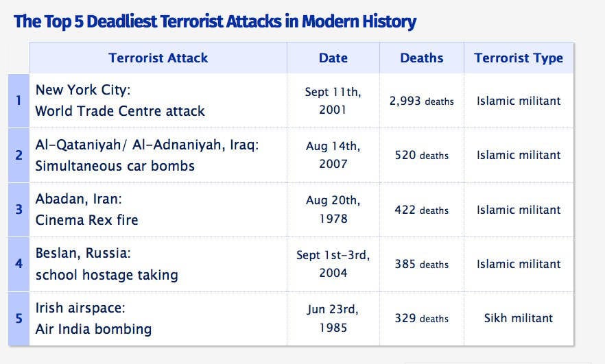Select row number 4 cell
This screenshot has width=605, height=364.
coord(19,264)
